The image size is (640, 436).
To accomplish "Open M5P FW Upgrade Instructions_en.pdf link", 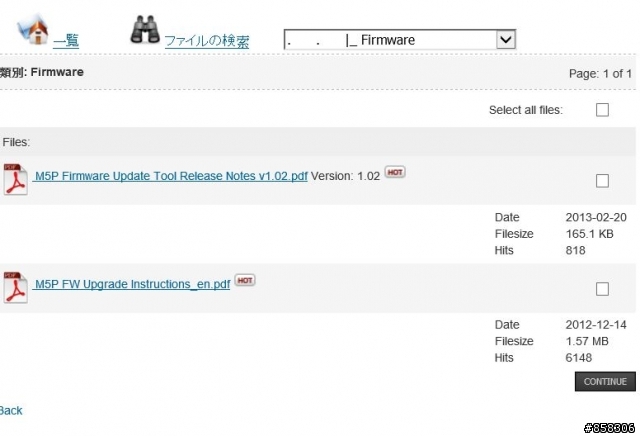I will click(x=133, y=284).
